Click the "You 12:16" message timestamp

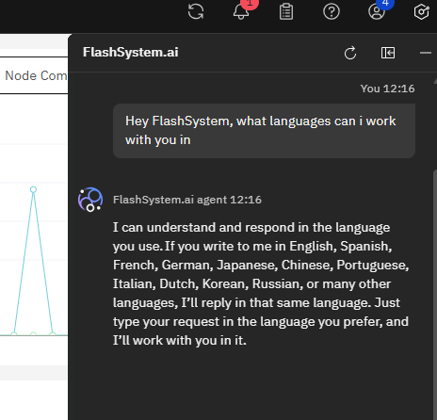click(388, 89)
